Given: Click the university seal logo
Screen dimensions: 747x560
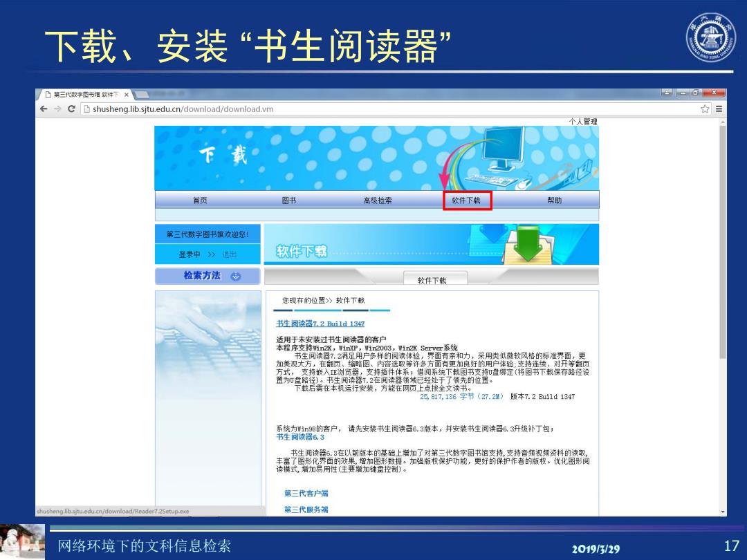Looking at the screenshot, I should (x=711, y=37).
